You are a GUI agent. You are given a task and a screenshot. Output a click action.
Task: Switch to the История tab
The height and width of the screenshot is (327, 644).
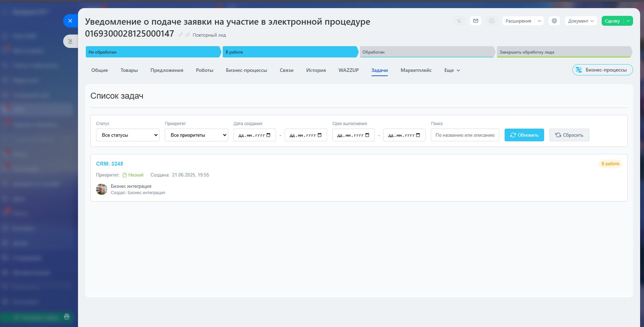pyautogui.click(x=316, y=70)
